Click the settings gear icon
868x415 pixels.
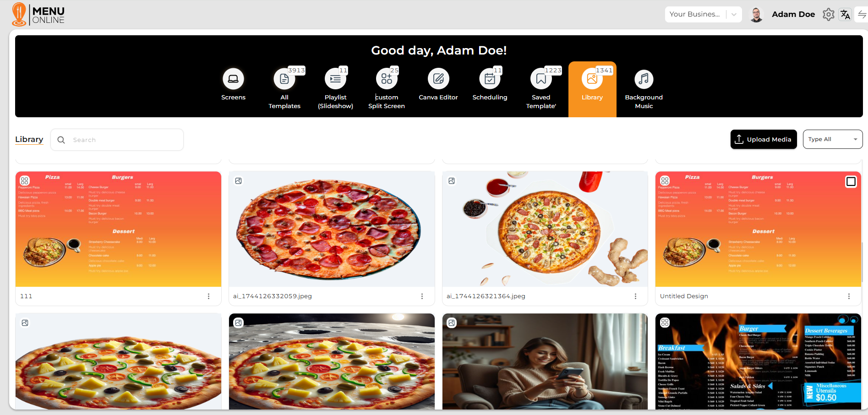828,15
